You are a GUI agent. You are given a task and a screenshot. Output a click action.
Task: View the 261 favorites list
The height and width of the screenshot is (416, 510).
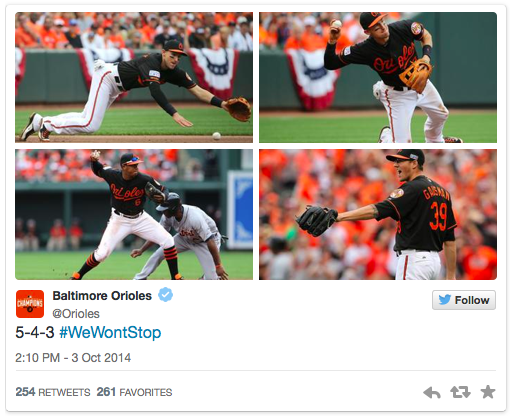(x=134, y=392)
